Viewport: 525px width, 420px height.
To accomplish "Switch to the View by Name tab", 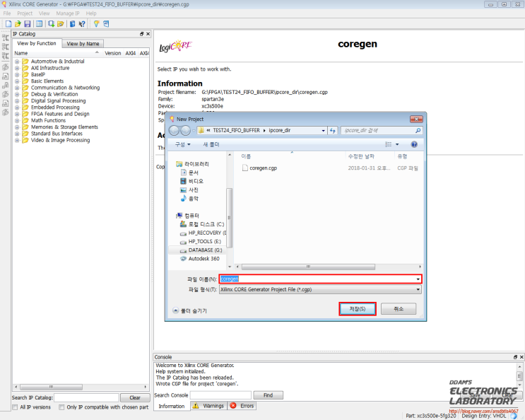I will (x=84, y=43).
